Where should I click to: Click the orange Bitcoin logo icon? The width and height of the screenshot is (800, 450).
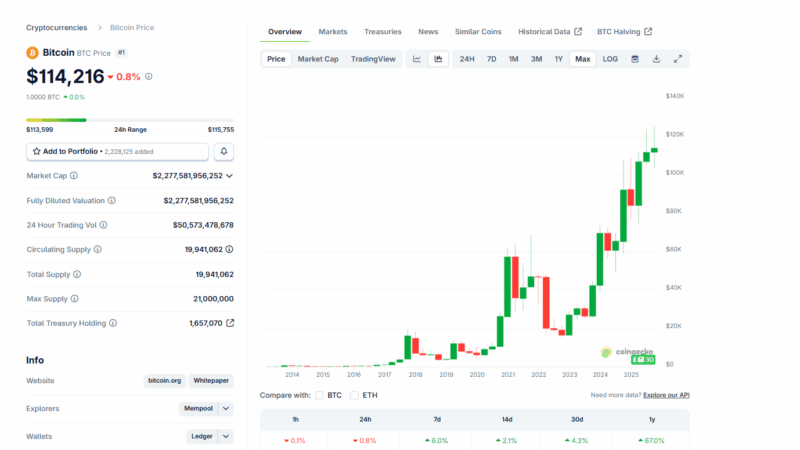pyautogui.click(x=32, y=53)
